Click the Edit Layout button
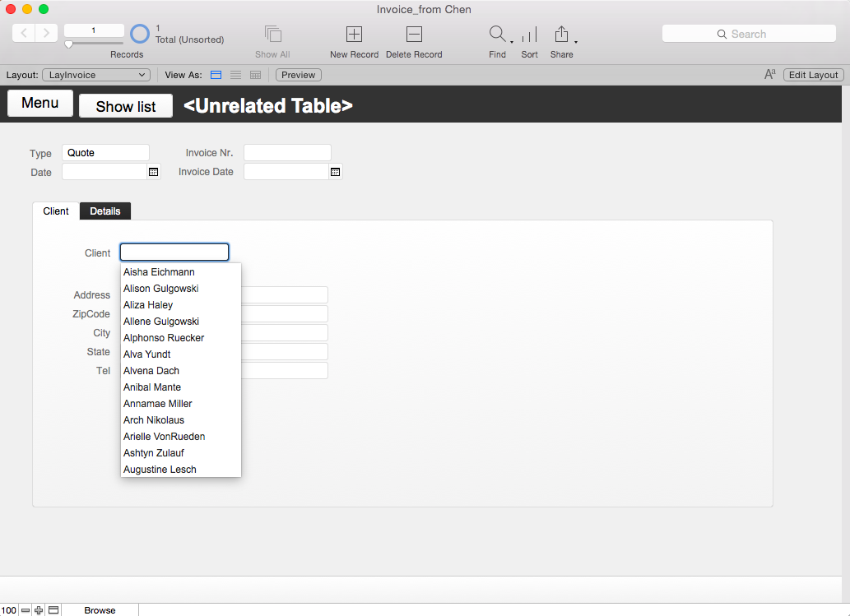This screenshot has width=850, height=616. coord(813,75)
